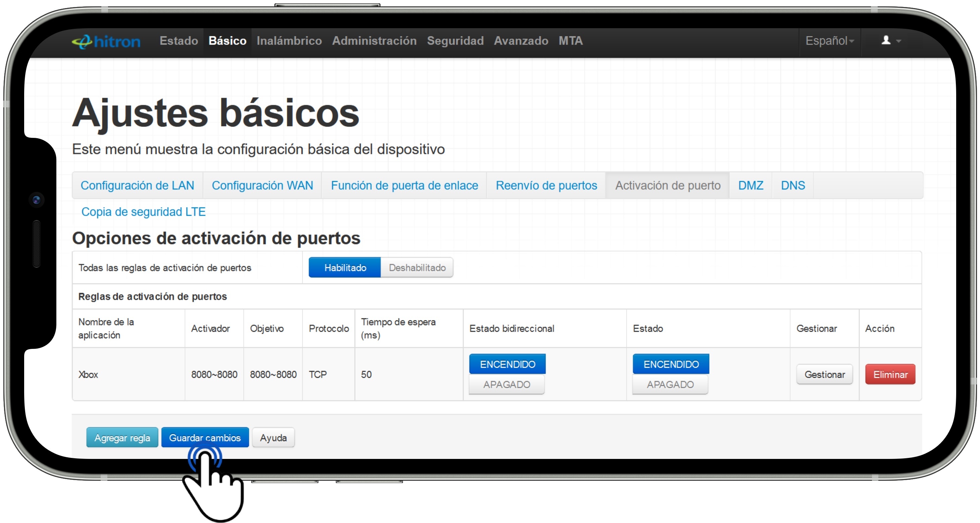Disable rules by selecting Deshabilitado

(417, 267)
